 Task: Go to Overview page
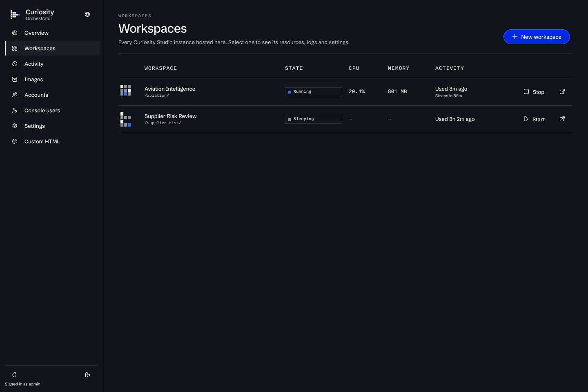[53, 33]
